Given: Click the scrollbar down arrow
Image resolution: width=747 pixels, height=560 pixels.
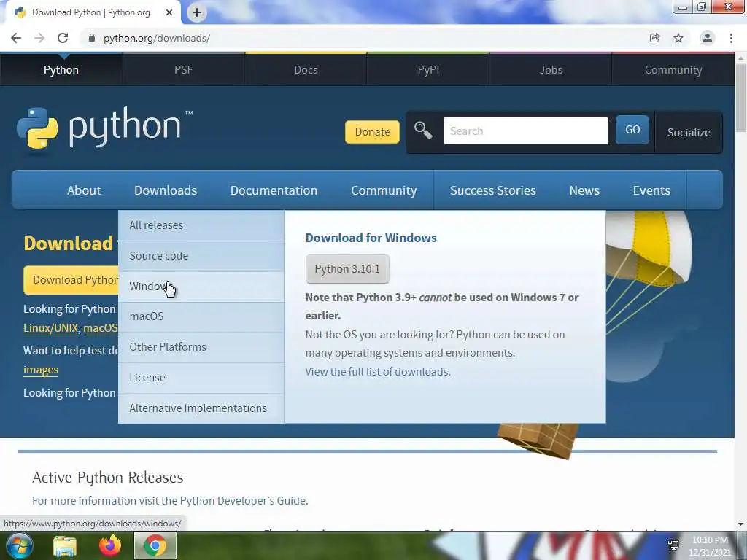Looking at the screenshot, I should tap(740, 524).
